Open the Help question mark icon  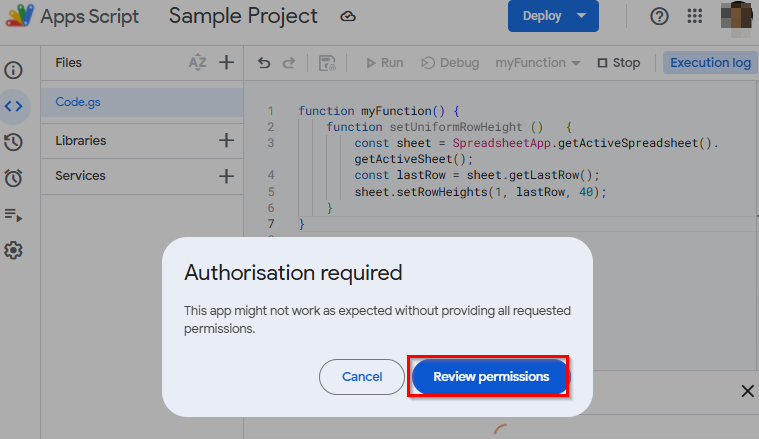tap(659, 17)
